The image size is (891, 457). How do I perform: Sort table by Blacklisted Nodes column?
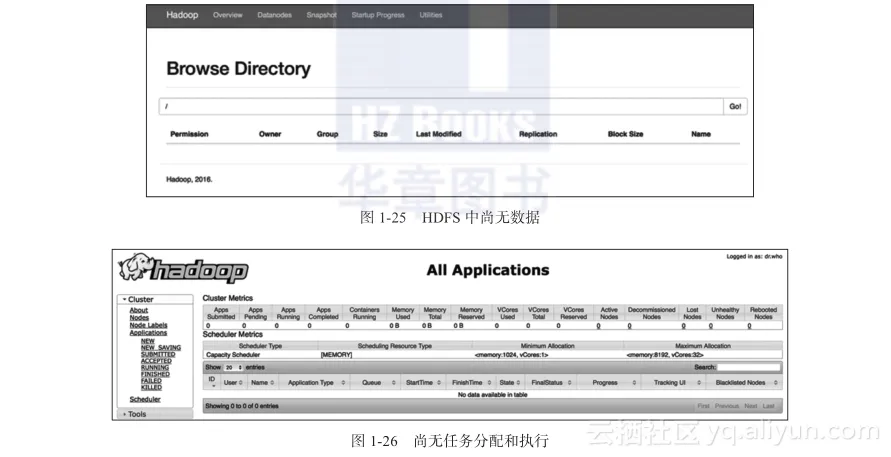click(x=744, y=383)
